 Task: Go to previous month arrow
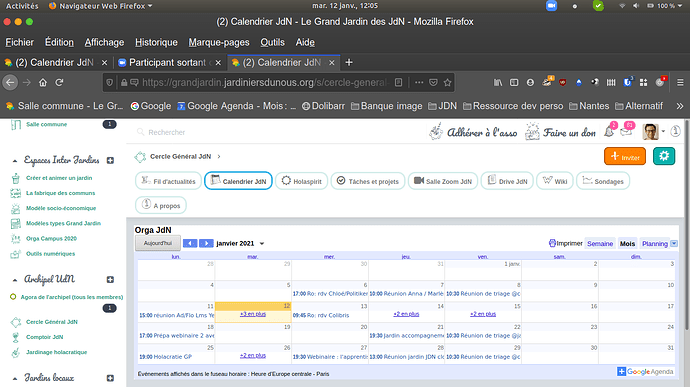click(x=190, y=243)
